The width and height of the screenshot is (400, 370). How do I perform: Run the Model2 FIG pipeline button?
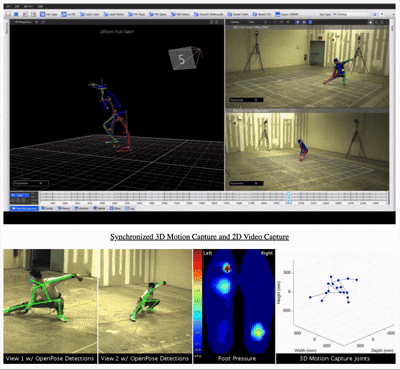(262, 14)
